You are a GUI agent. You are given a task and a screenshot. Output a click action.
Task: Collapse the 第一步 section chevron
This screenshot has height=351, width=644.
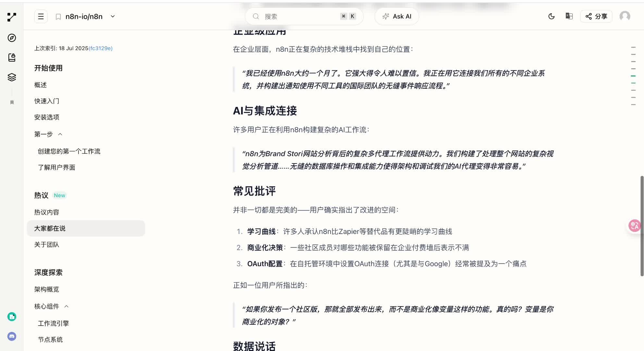click(x=60, y=134)
